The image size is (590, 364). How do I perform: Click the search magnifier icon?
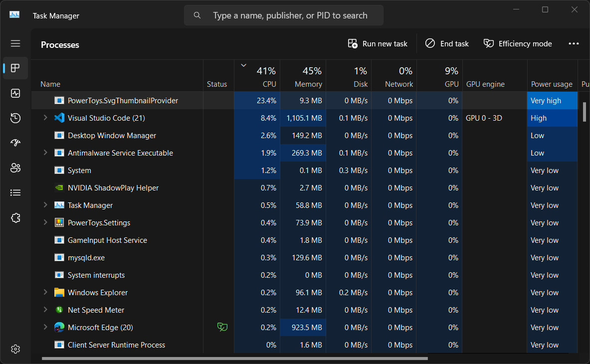[197, 15]
